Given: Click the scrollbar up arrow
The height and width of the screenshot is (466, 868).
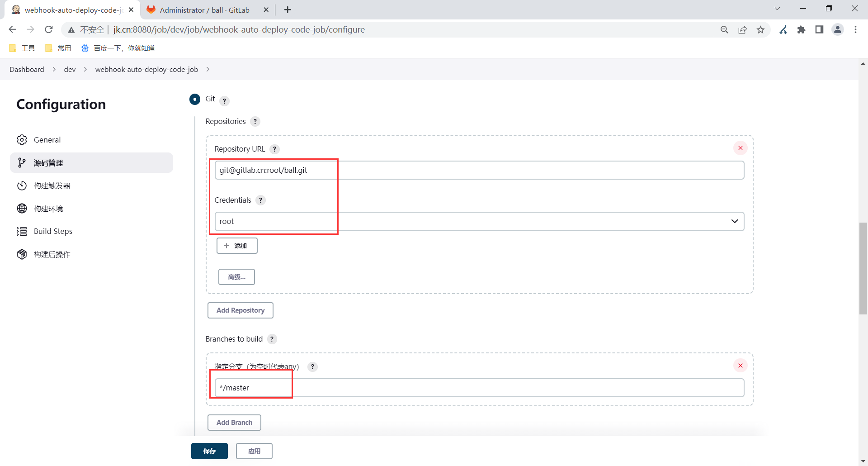Looking at the screenshot, I should 863,64.
